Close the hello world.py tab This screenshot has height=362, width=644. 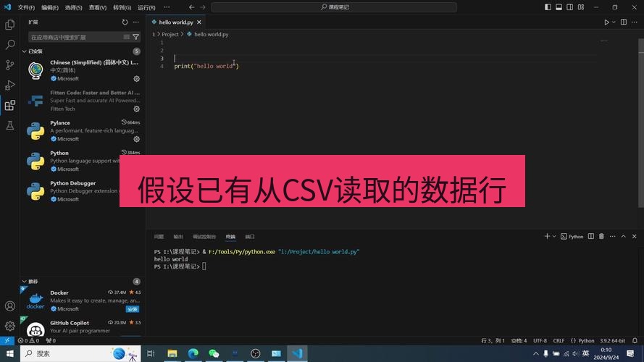point(199,22)
